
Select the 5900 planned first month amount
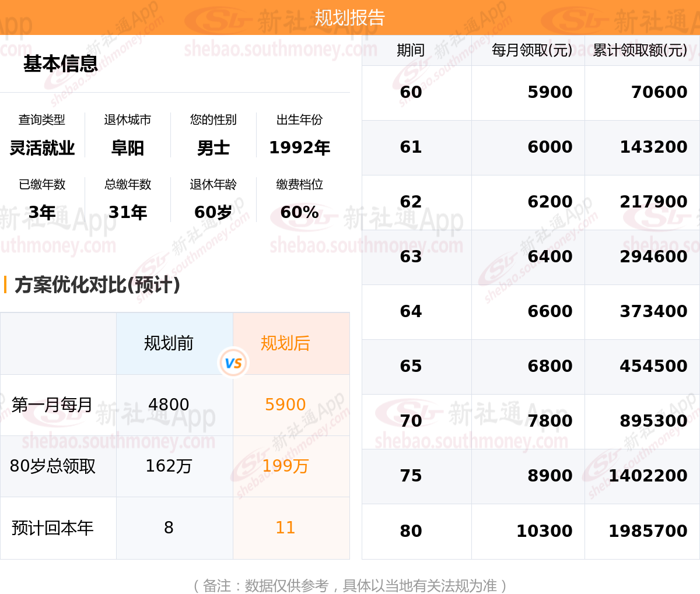tap(285, 405)
